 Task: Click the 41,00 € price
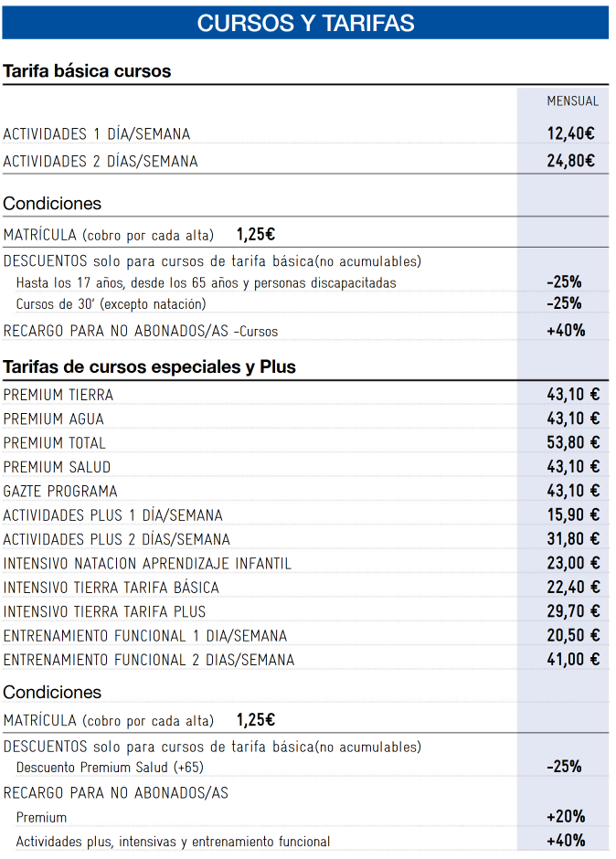tap(573, 659)
